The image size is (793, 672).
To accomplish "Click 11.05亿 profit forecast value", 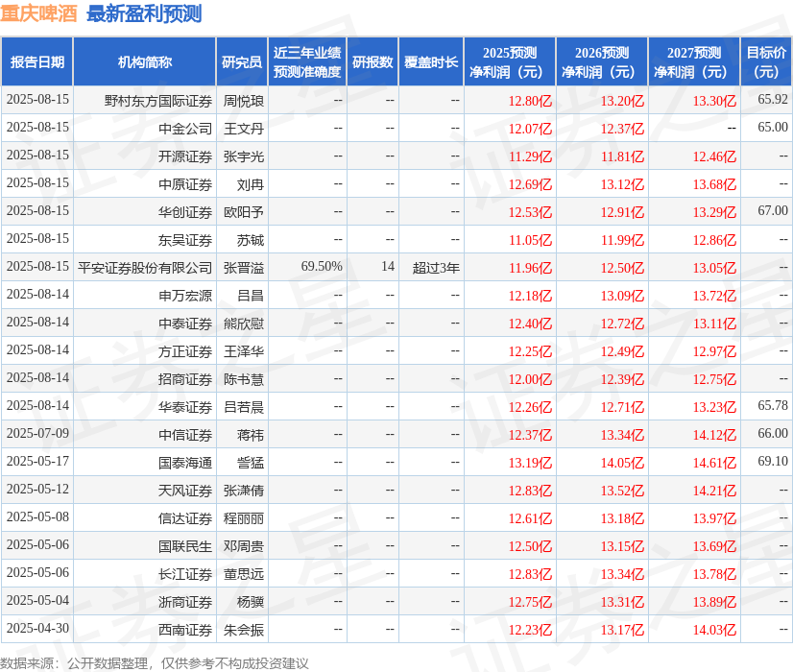I will [x=530, y=240].
